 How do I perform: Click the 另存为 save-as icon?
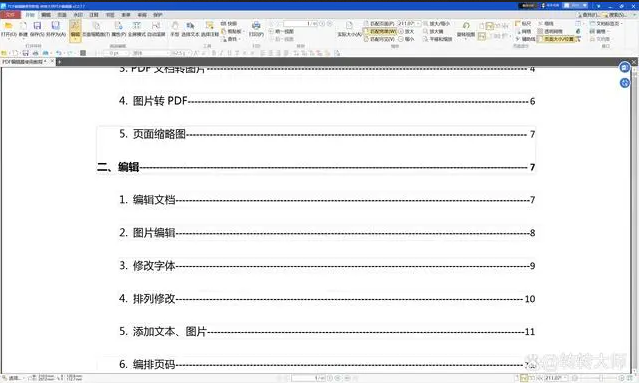click(x=55, y=26)
